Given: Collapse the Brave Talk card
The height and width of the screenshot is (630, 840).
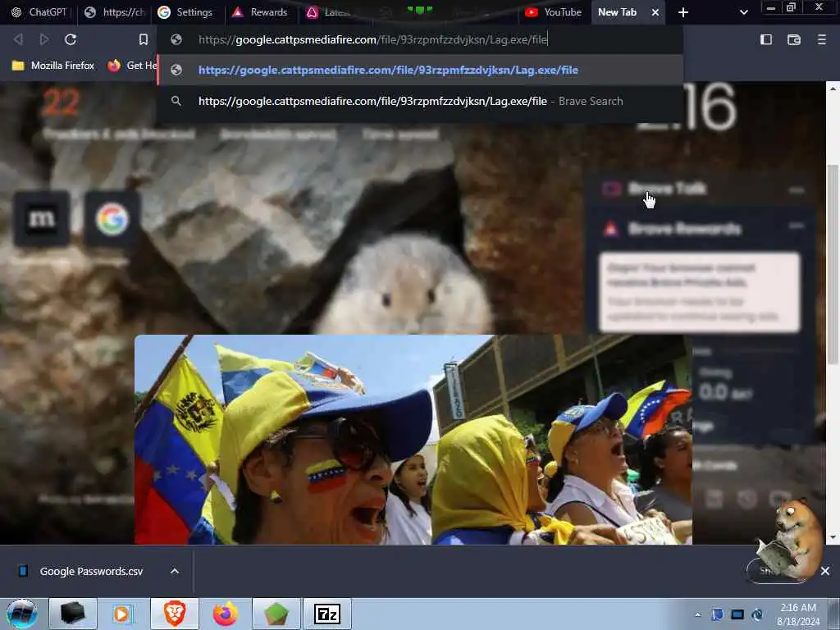Looking at the screenshot, I should point(797,190).
